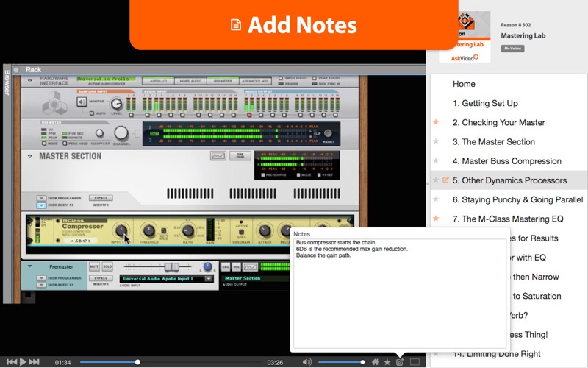The height and width of the screenshot is (368, 588).
Task: Toggle the Peak Hold button
Action: [x=65, y=144]
